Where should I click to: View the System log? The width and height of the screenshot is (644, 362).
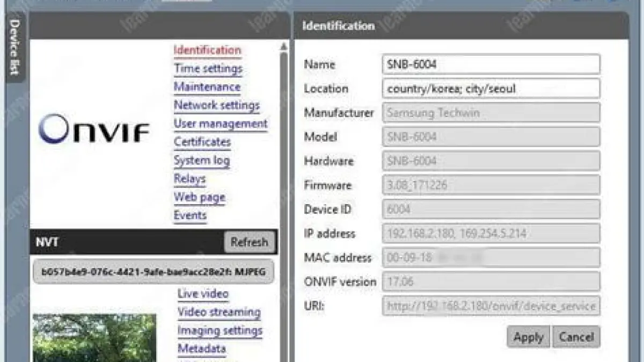(201, 161)
